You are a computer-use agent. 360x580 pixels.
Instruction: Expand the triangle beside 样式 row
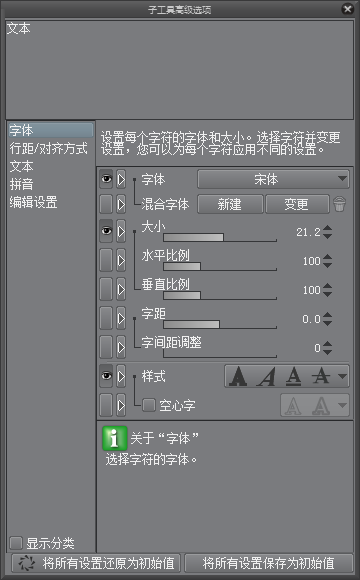pos(121,376)
